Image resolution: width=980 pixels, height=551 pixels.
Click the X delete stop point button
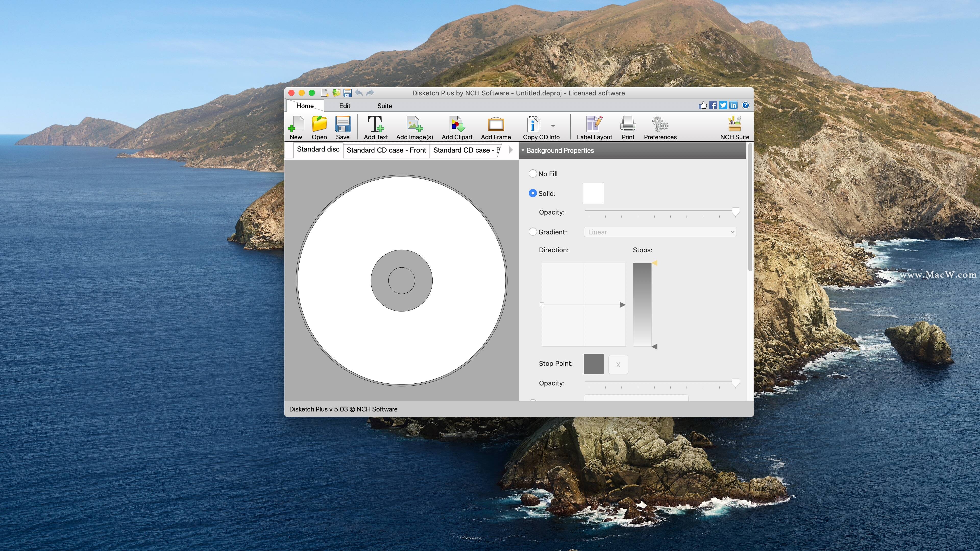click(x=618, y=365)
